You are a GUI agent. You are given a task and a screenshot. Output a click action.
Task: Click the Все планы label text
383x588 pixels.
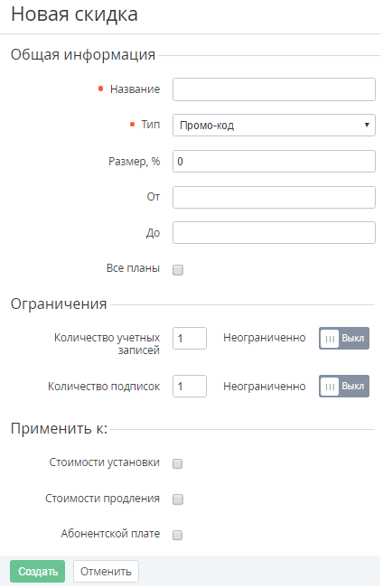pyautogui.click(x=133, y=268)
